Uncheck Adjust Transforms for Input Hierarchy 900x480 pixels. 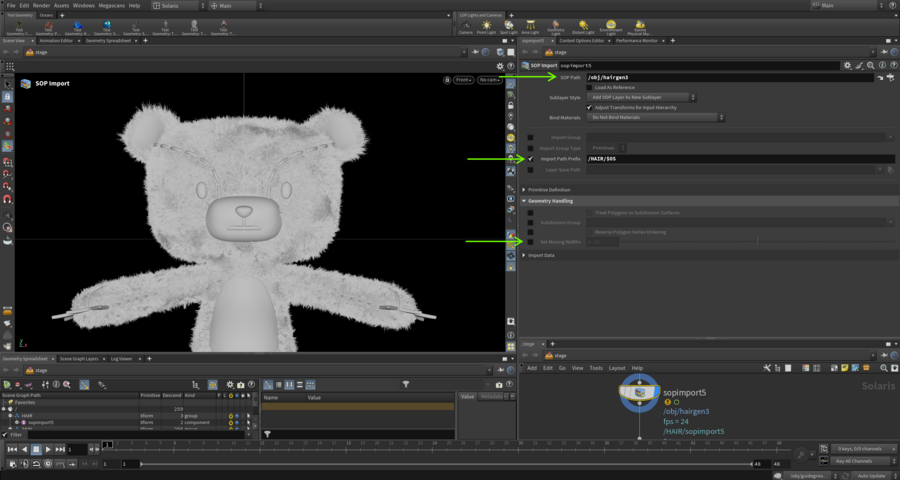click(x=589, y=107)
